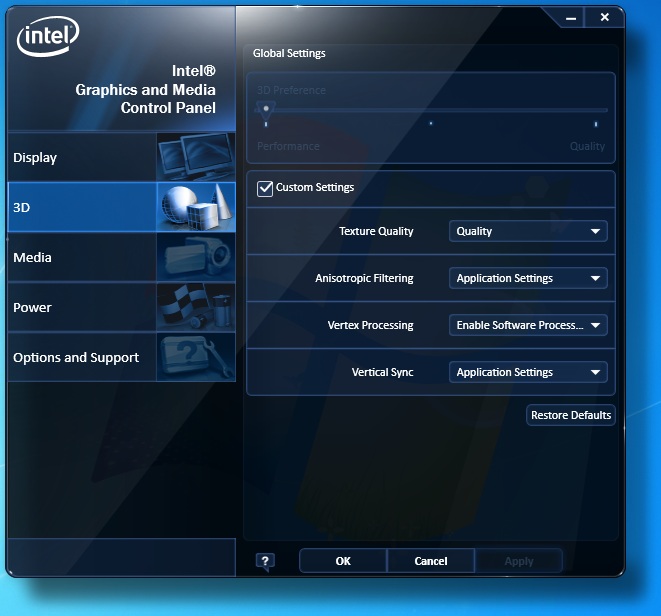Viewport: 661px width, 616px height.
Task: Confirm with the OK button
Action: (343, 561)
